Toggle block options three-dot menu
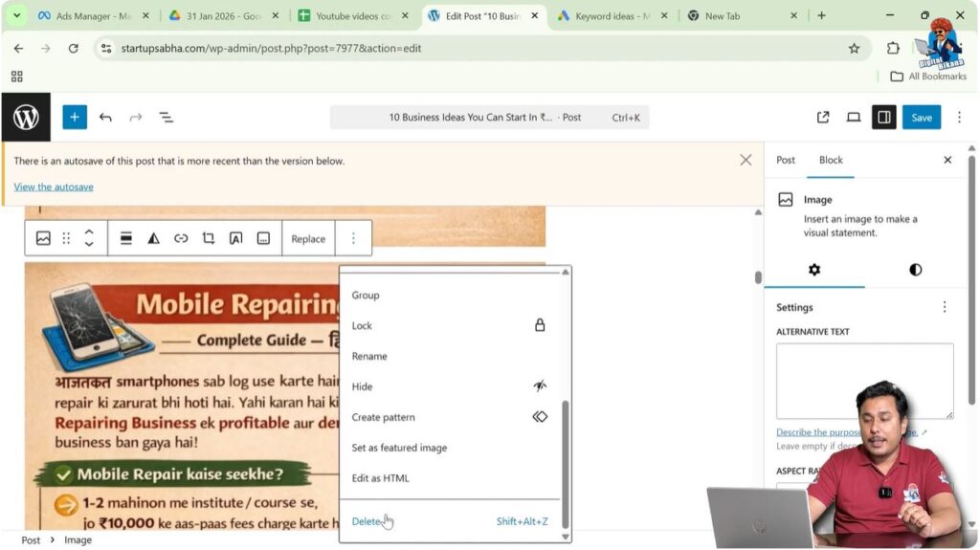 pos(353,238)
